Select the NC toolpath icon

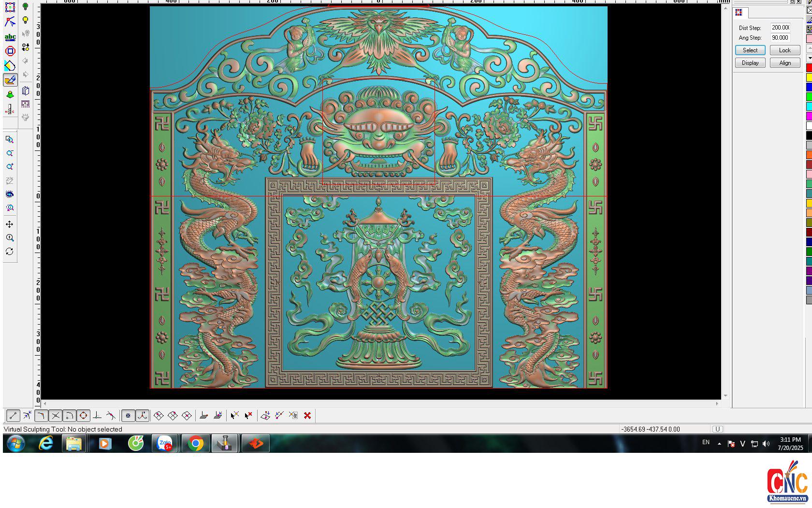(x=10, y=110)
